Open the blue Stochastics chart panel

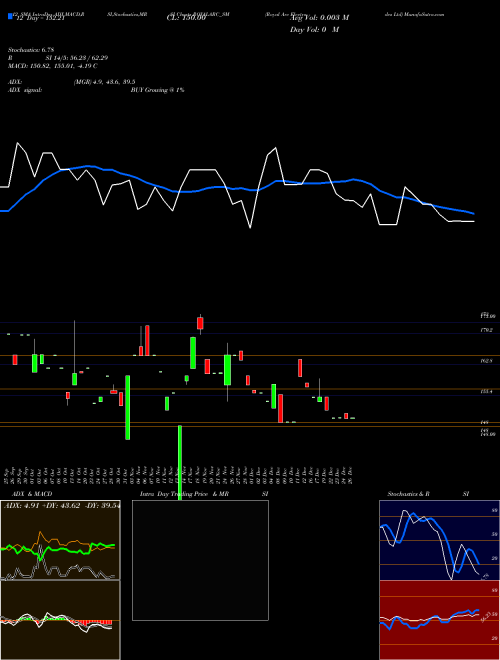pyautogui.click(x=439, y=540)
